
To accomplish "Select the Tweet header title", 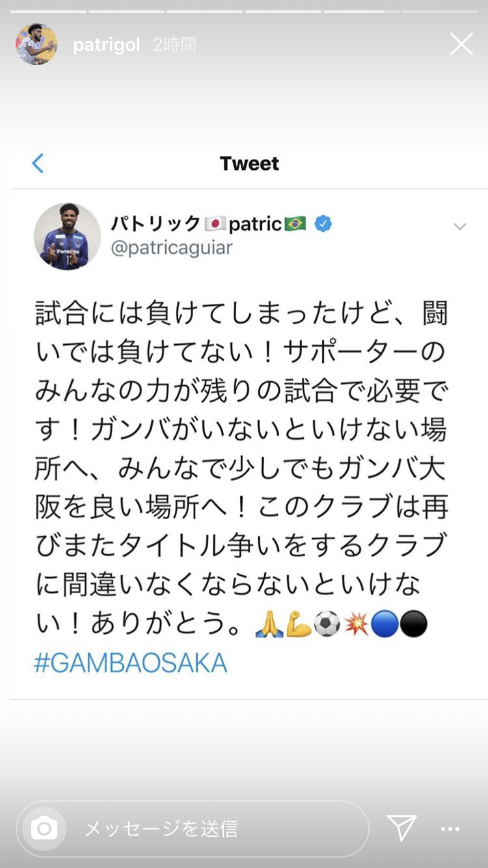I will click(x=249, y=163).
